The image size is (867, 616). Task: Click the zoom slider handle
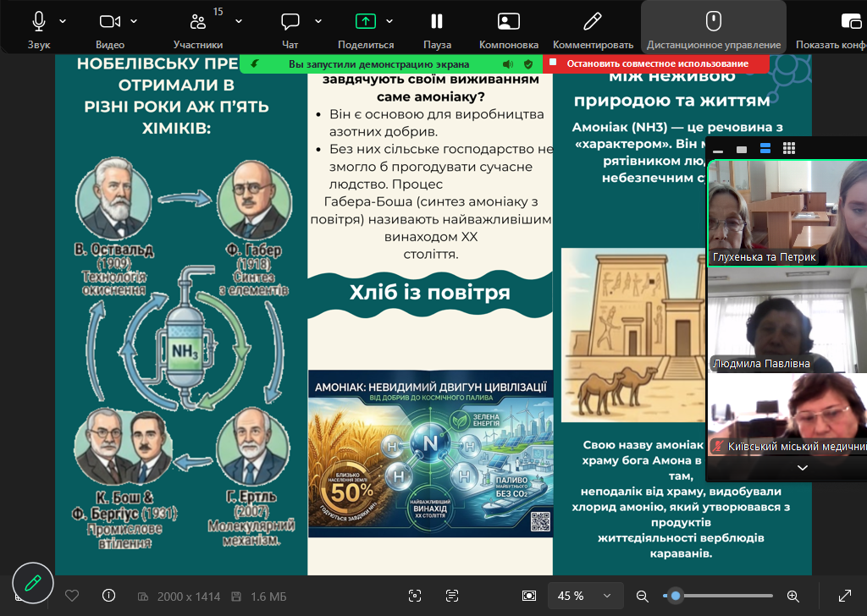coord(675,596)
